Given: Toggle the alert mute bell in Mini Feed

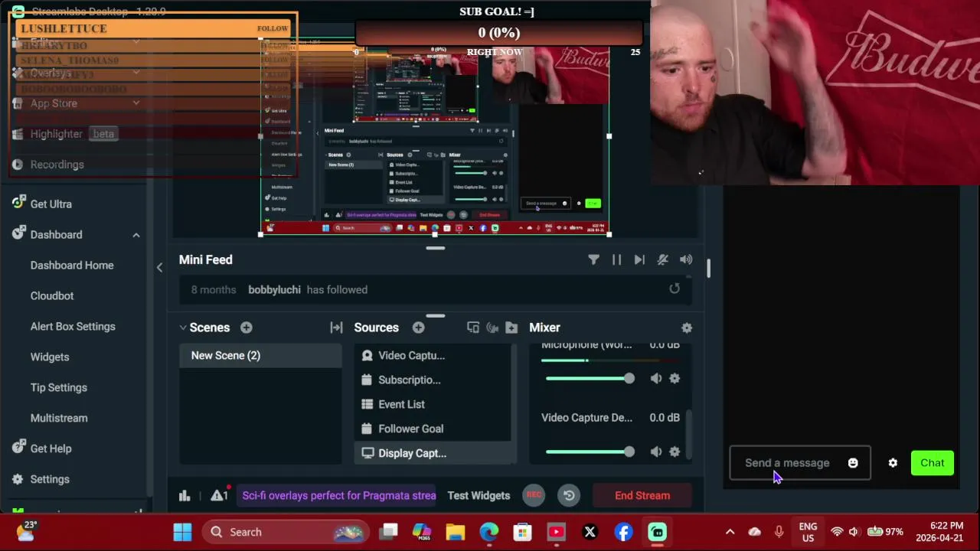Looking at the screenshot, I should point(663,259).
